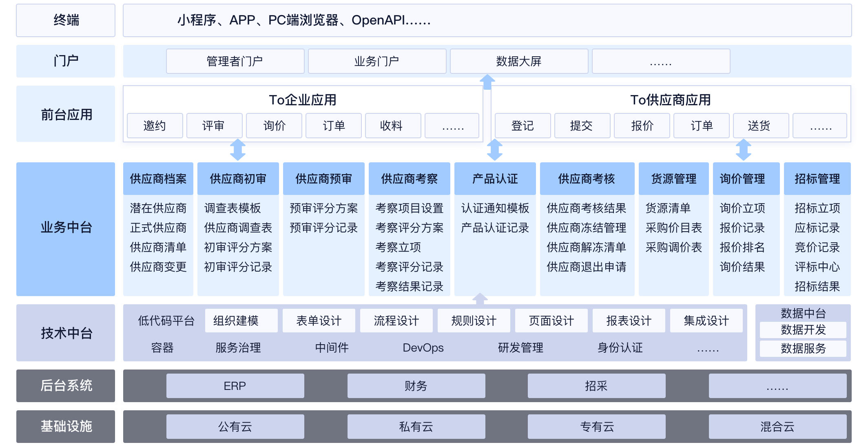
Task: Click the 表单设计 box
Action: (x=319, y=321)
